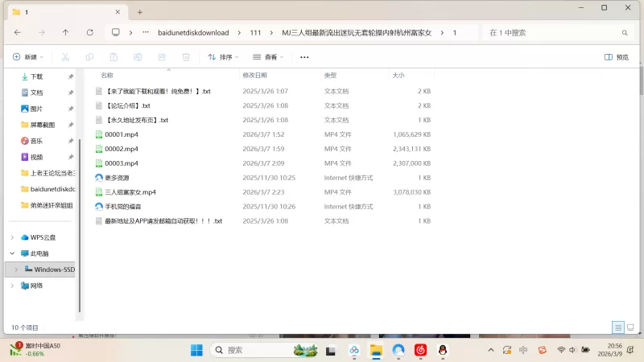Toggle the 预览 preview pane

617,57
